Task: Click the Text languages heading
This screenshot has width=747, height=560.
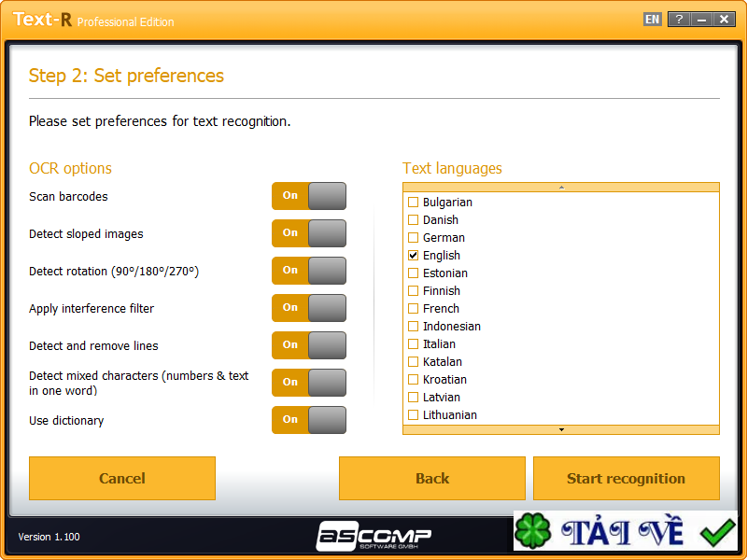Action: [452, 169]
